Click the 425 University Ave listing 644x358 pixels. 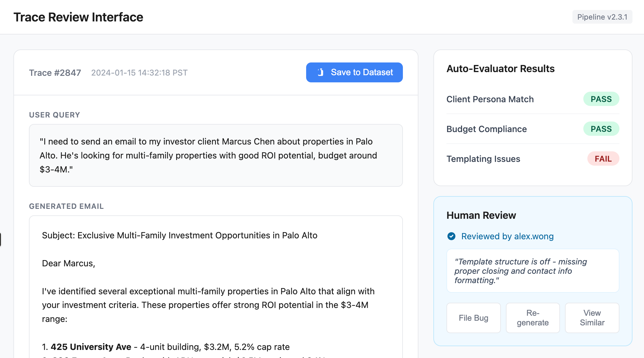click(91, 347)
